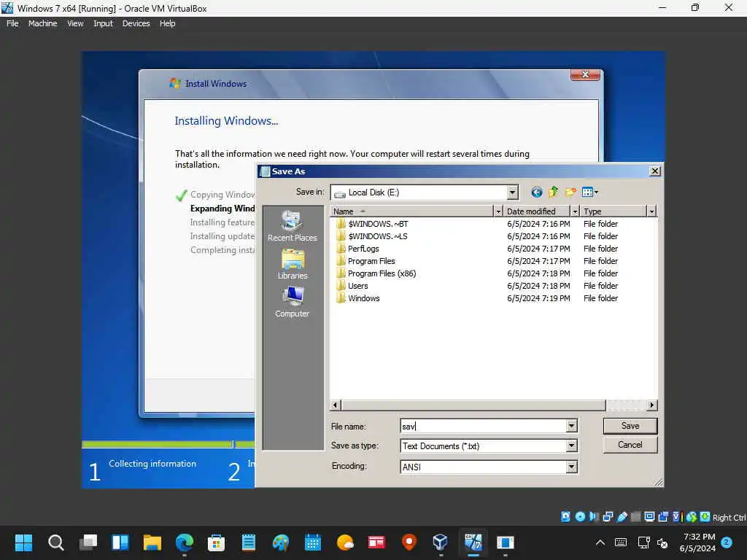Open the Name column filter arrow
Viewport: 747px width, 560px height.
click(x=498, y=211)
